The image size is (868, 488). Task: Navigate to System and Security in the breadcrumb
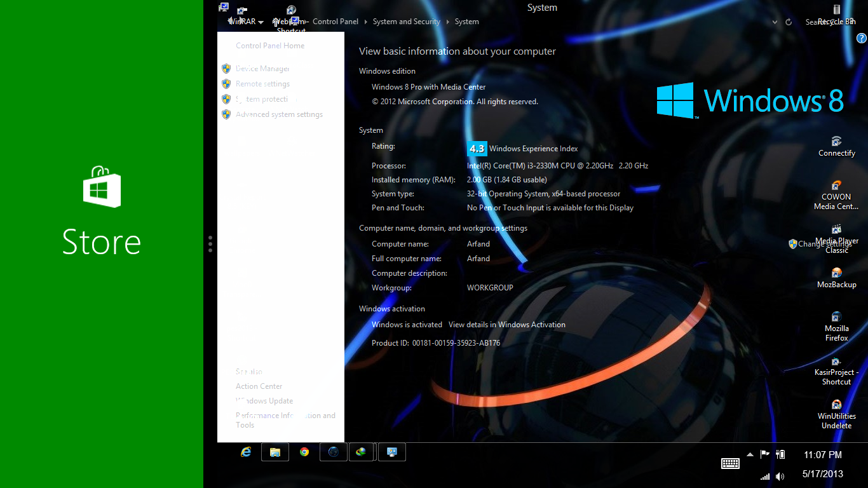pos(406,21)
